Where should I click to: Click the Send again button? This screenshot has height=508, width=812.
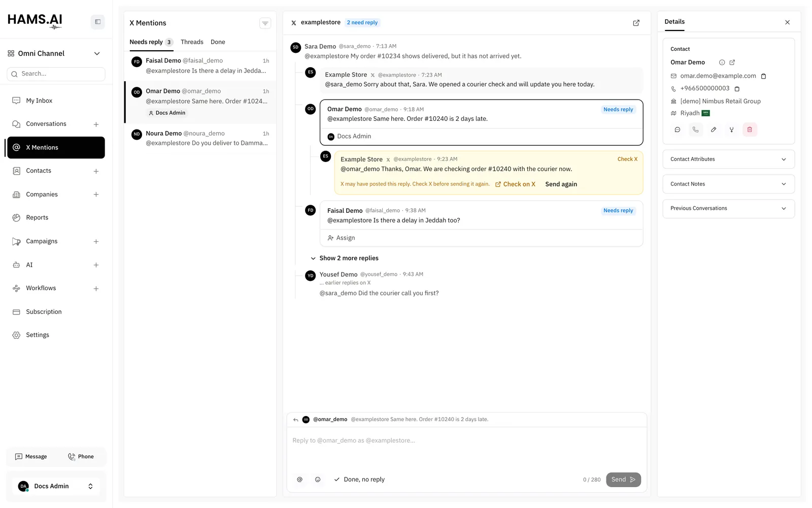561,184
